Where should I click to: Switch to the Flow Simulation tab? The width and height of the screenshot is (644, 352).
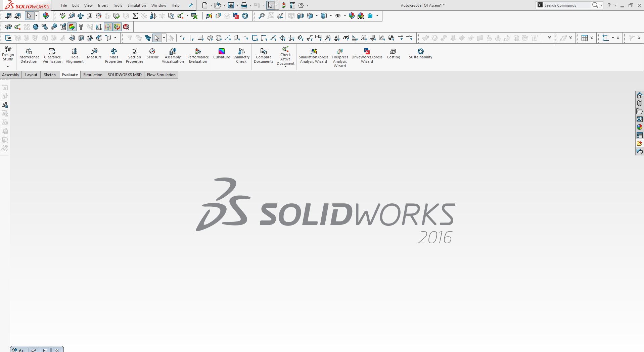pos(161,75)
